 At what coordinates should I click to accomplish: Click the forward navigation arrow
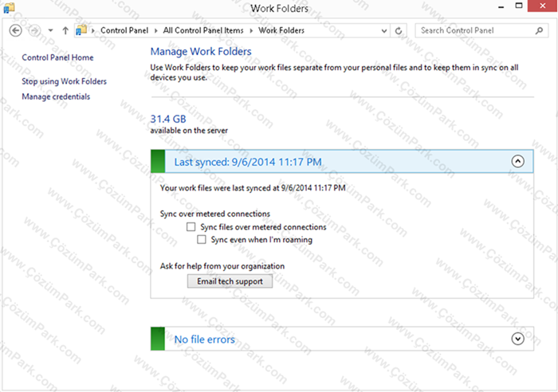pos(34,30)
